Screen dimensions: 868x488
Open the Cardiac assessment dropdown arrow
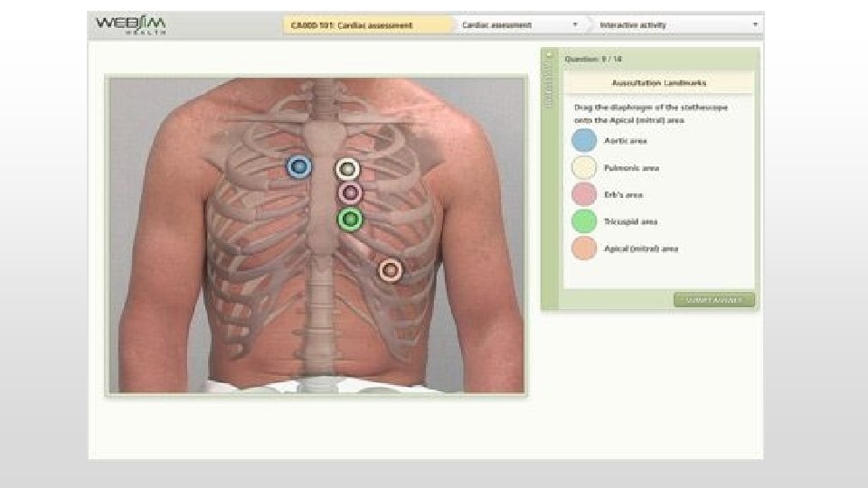pyautogui.click(x=575, y=24)
